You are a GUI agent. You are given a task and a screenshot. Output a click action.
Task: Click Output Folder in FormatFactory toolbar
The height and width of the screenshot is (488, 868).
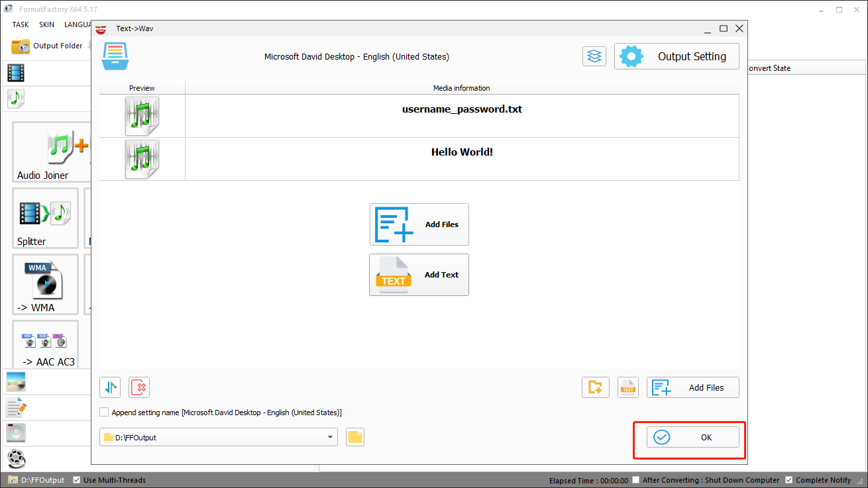click(47, 46)
